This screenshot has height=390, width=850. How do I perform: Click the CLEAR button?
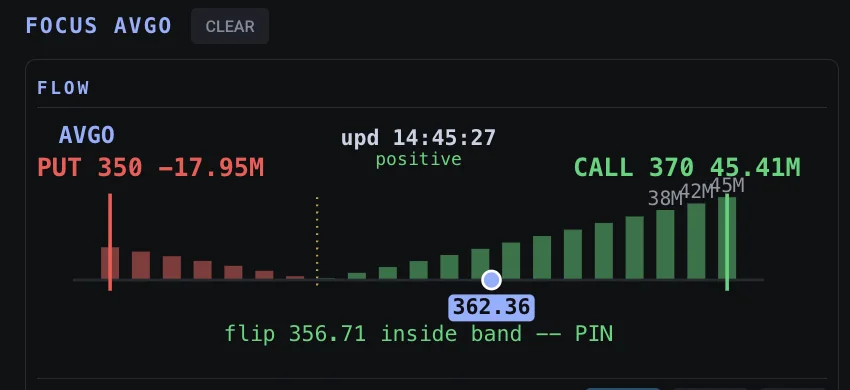(x=230, y=26)
